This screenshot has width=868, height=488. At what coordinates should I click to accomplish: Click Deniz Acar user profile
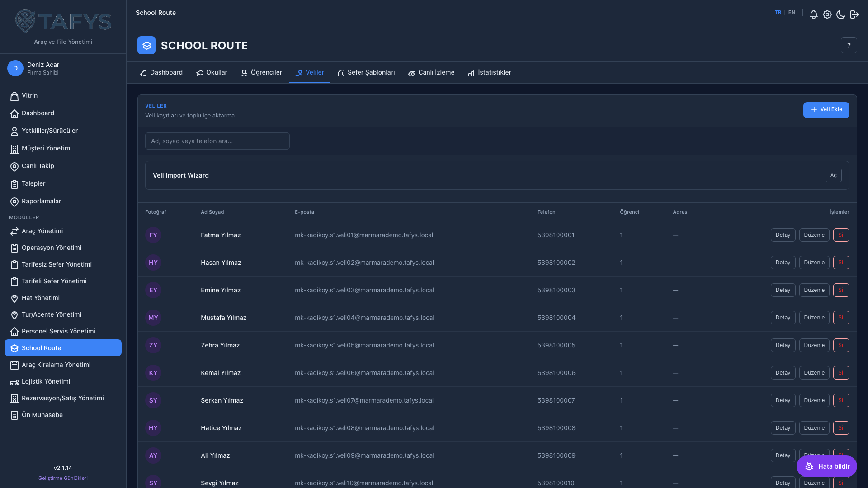click(63, 68)
